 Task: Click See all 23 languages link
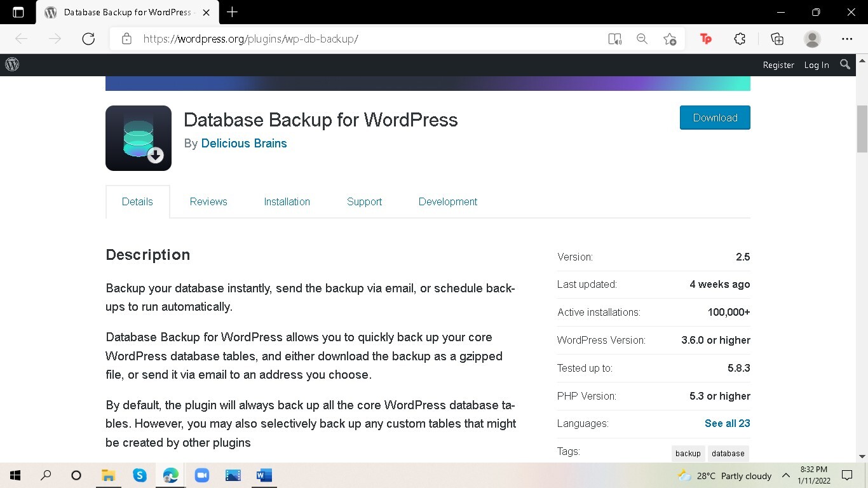727,423
